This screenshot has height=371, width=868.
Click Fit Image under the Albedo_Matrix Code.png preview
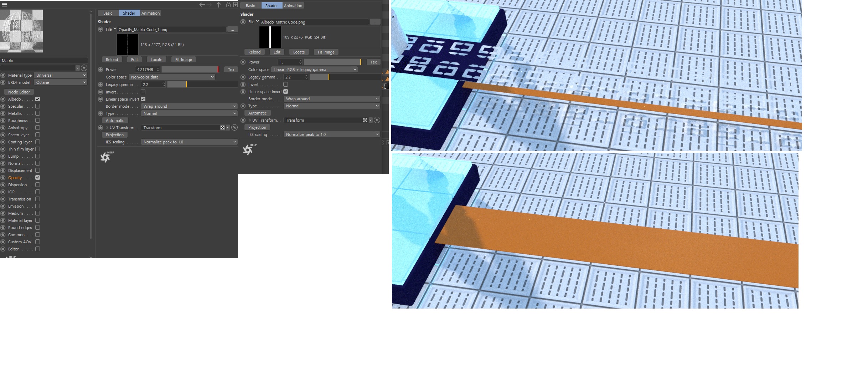[x=326, y=52]
